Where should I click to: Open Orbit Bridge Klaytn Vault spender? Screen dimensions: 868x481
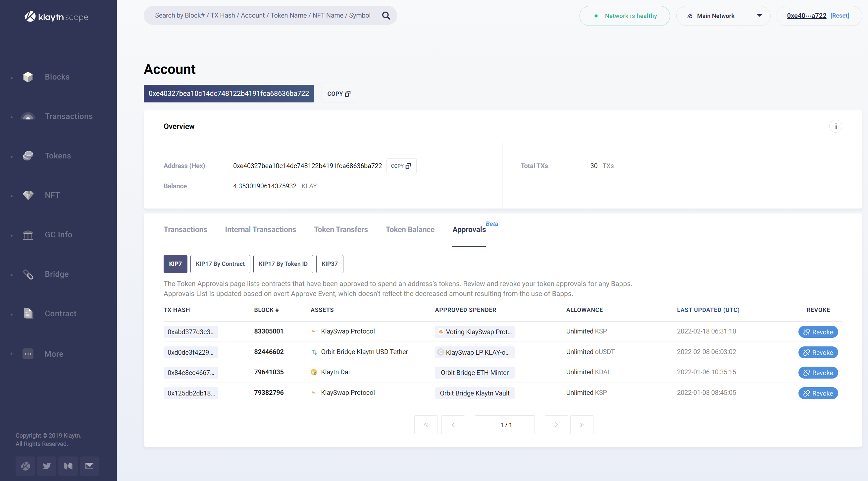point(475,393)
